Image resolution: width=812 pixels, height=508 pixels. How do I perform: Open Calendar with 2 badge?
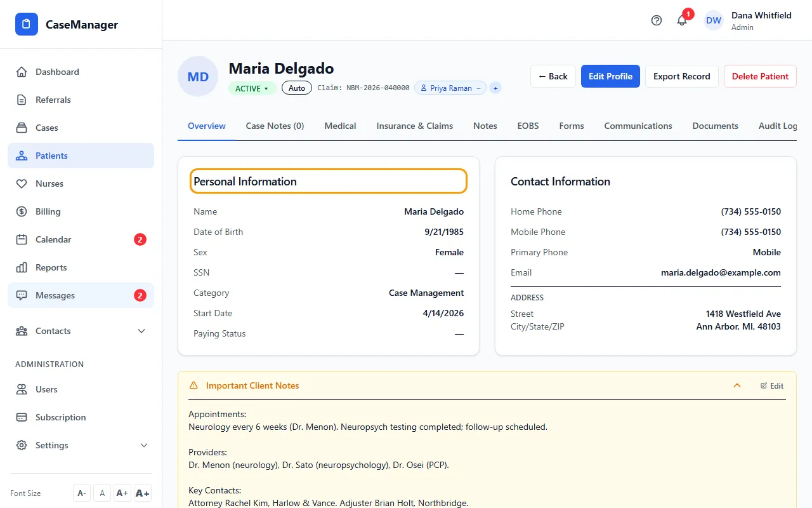coord(81,239)
